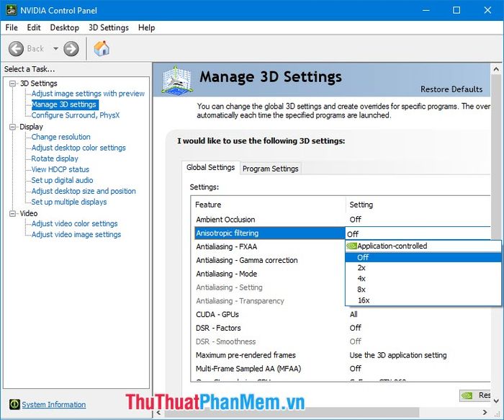
Task: Choose 16x anisotropic filtering option
Action: [423, 300]
